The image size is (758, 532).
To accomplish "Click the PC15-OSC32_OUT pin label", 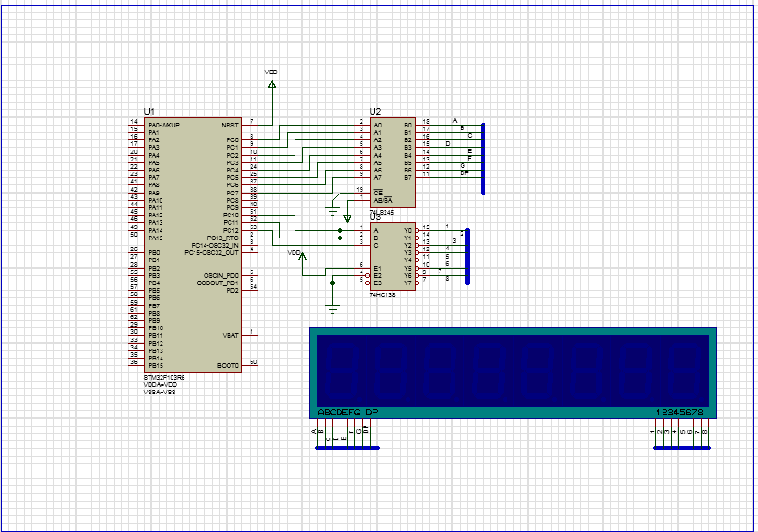I will click(x=212, y=253).
